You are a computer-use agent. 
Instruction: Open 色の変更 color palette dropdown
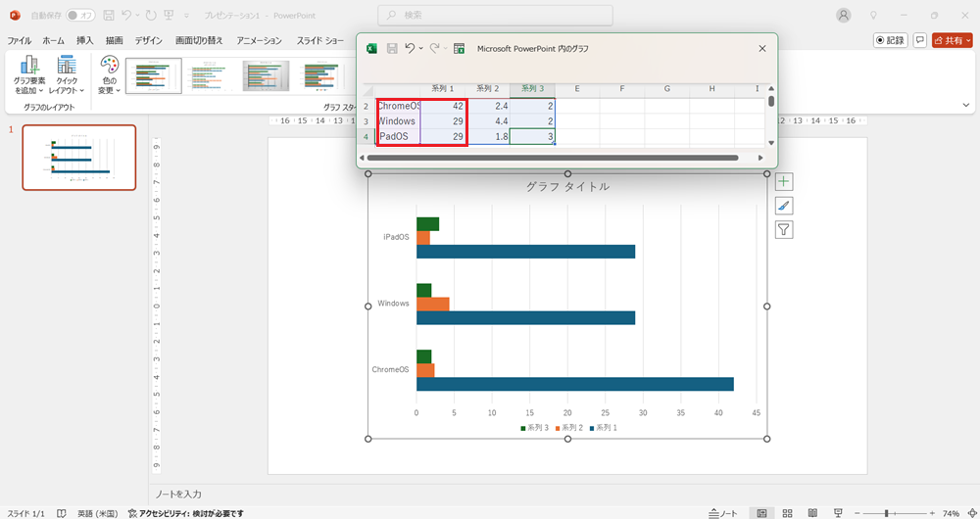tap(109, 74)
